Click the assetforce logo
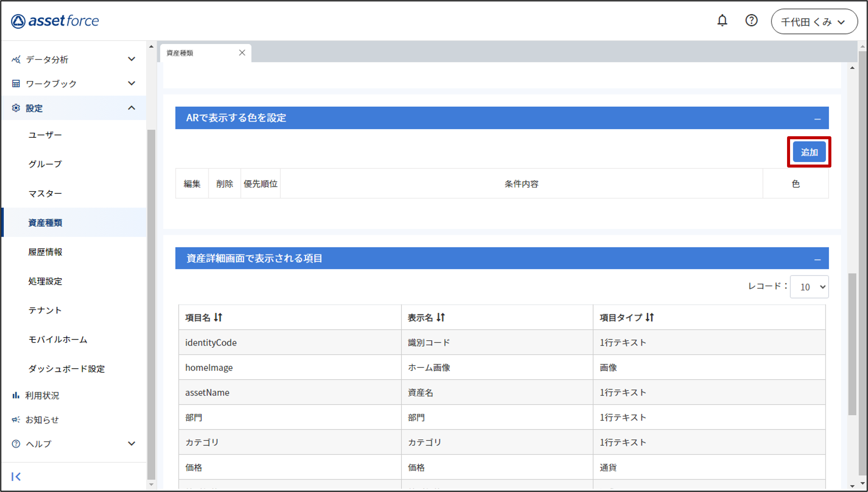Image resolution: width=868 pixels, height=492 pixels. click(55, 21)
